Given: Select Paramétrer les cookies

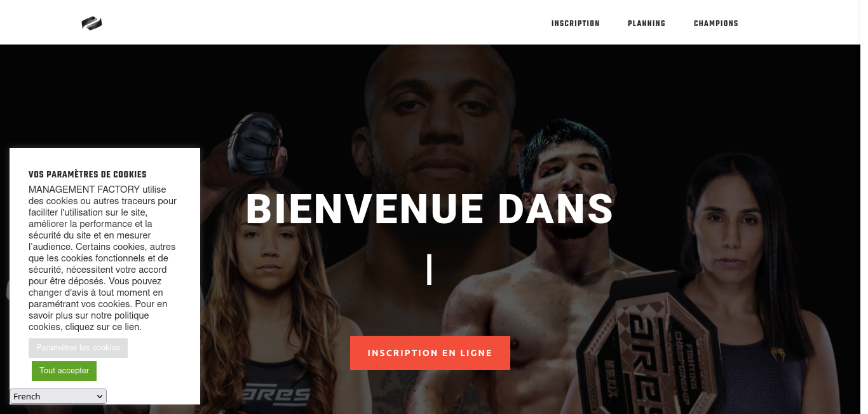Looking at the screenshot, I should click(x=78, y=348).
